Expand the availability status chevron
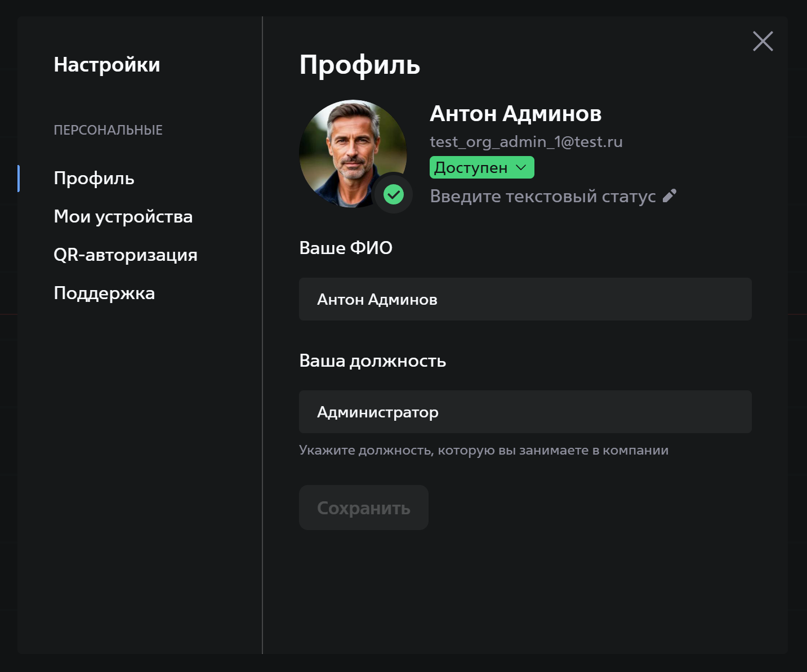Screen dimensions: 807x672 coord(521,167)
